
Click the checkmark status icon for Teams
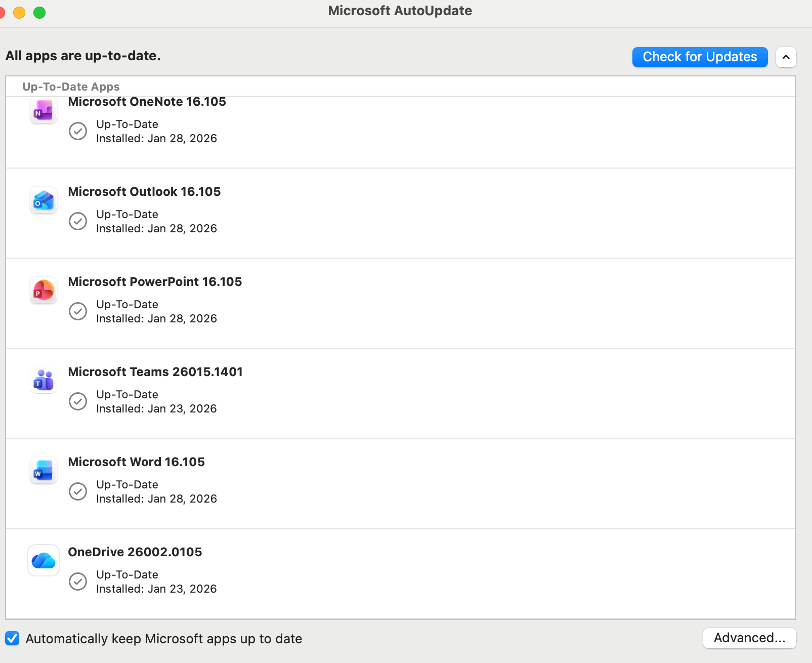coord(78,401)
